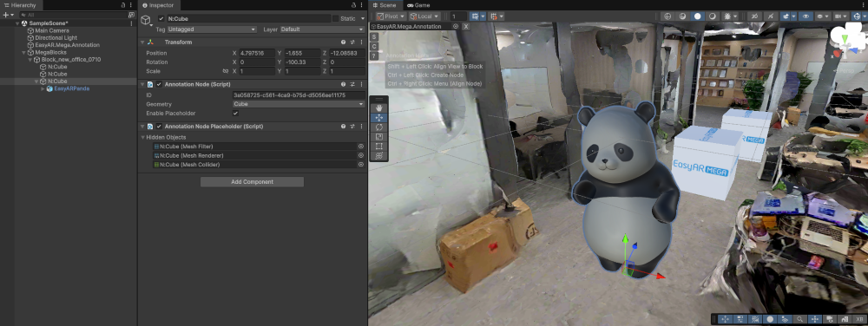Click the Rotation Y value field

[x=302, y=62]
